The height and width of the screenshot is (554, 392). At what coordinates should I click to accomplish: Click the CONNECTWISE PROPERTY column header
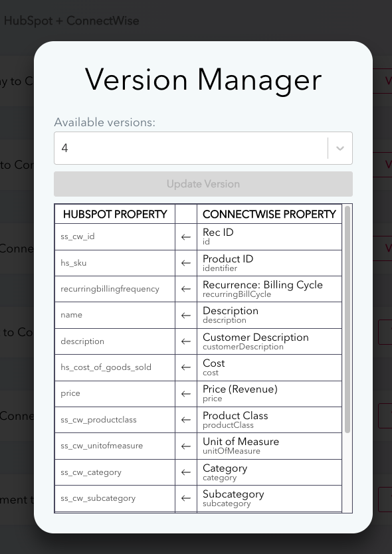click(269, 214)
